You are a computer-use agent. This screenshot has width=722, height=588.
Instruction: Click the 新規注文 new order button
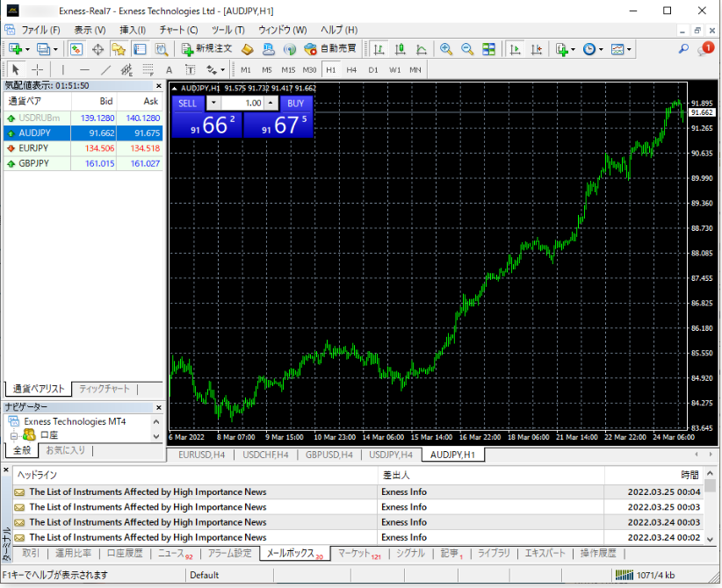point(206,49)
